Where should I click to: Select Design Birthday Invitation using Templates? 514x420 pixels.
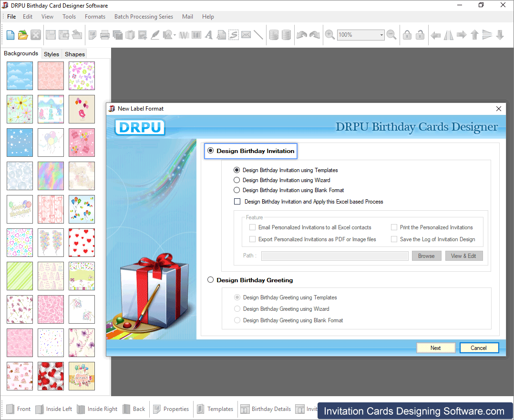click(236, 170)
